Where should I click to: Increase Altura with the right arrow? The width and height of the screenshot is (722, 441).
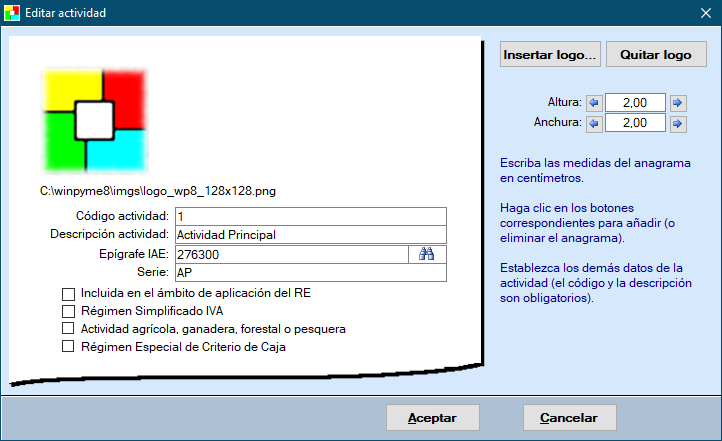click(x=678, y=103)
